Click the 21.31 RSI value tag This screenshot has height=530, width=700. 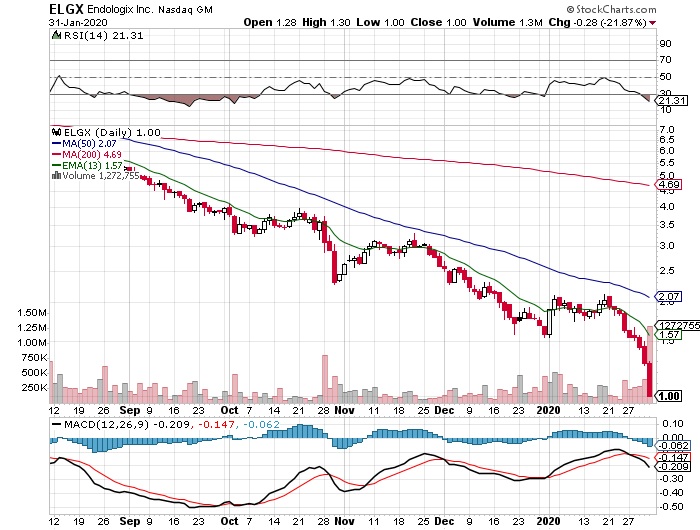(666, 101)
